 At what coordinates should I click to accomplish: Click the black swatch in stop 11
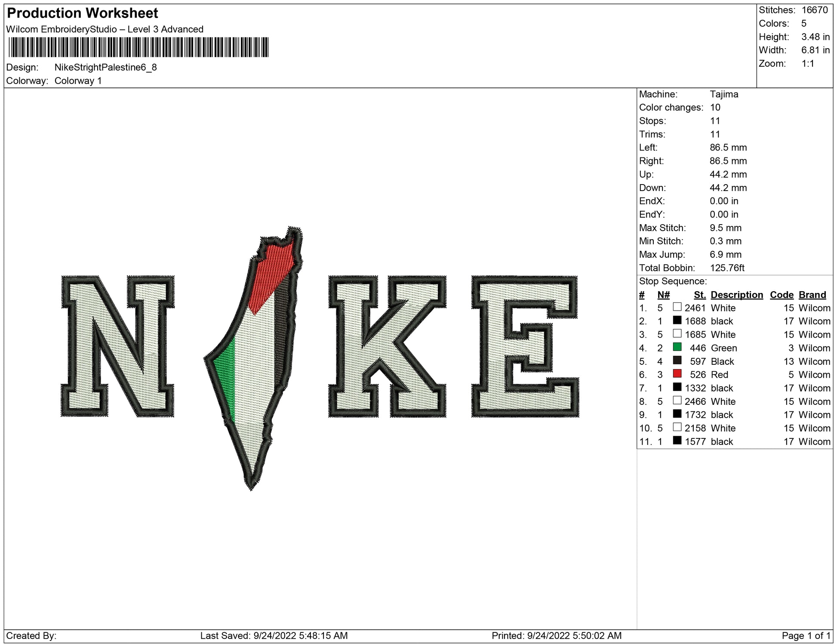pyautogui.click(x=677, y=441)
